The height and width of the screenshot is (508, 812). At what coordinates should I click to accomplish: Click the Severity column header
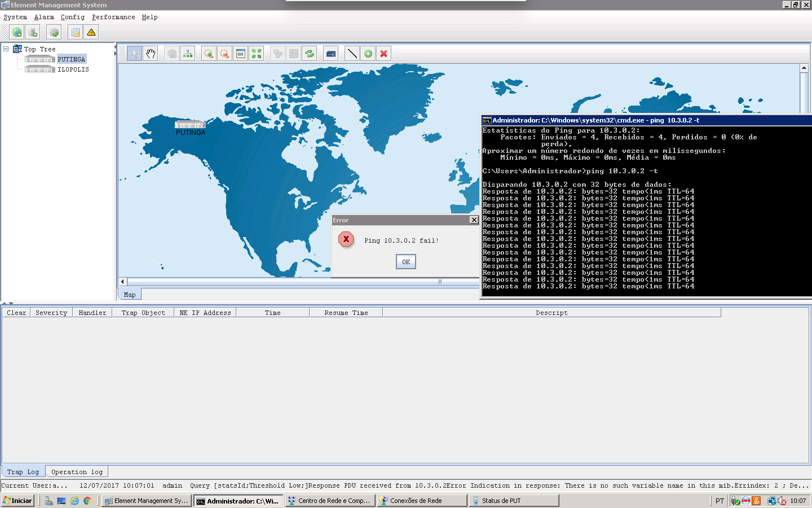[x=51, y=313]
